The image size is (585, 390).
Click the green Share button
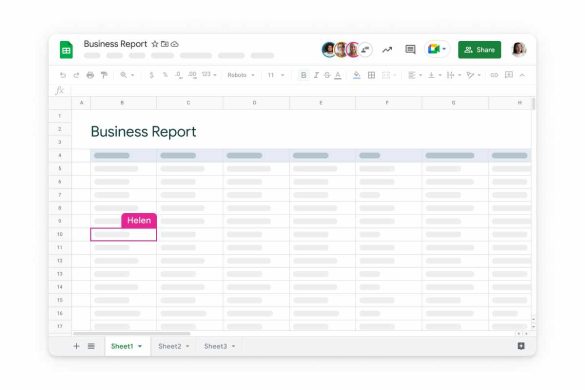pyautogui.click(x=479, y=50)
